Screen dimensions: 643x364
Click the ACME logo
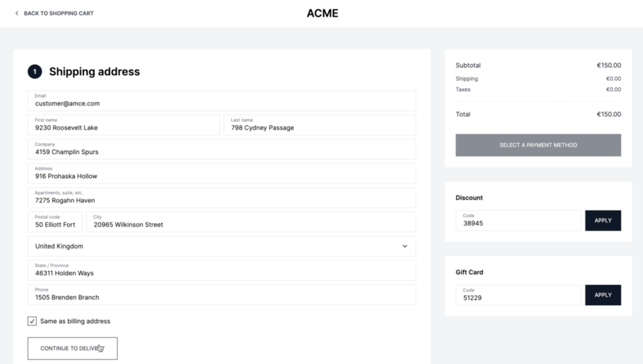pyautogui.click(x=322, y=13)
